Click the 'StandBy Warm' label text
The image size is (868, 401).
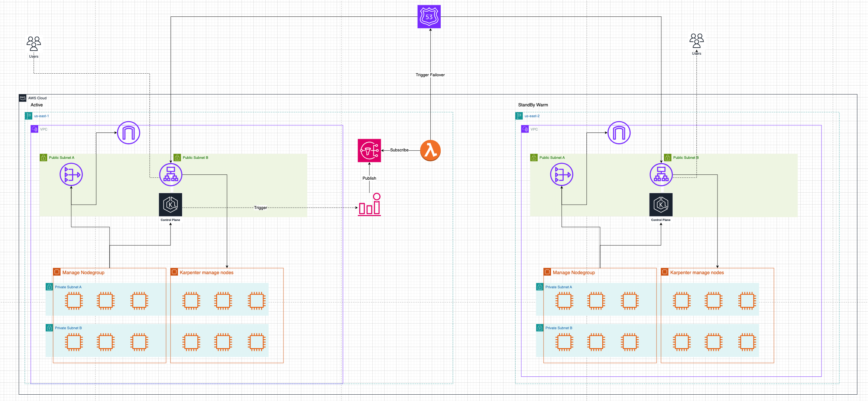tap(533, 105)
